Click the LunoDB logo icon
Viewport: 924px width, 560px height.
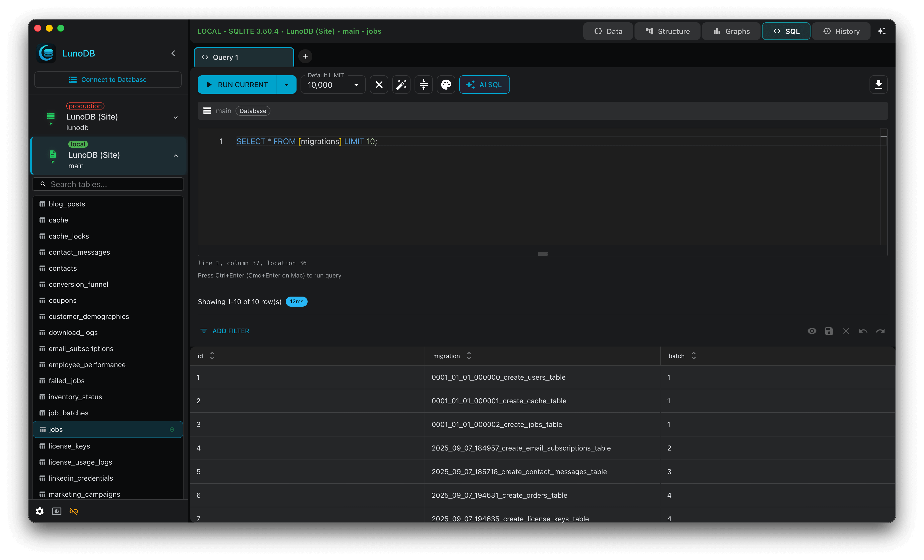46,53
